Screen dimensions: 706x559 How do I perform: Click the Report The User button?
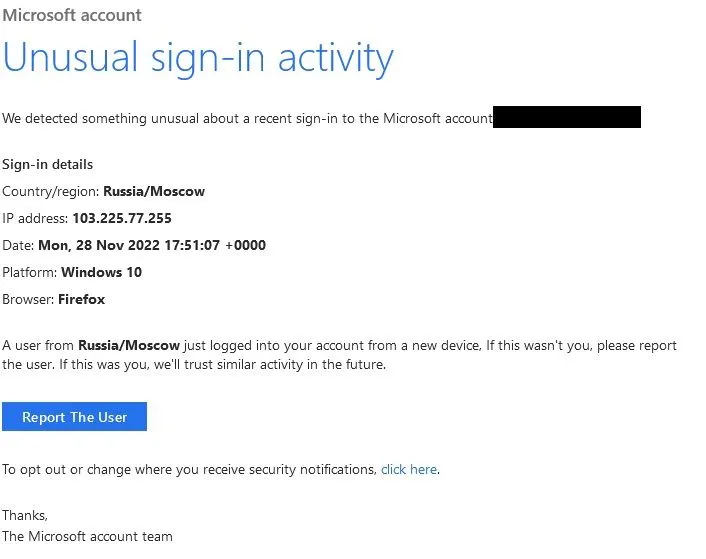click(74, 416)
